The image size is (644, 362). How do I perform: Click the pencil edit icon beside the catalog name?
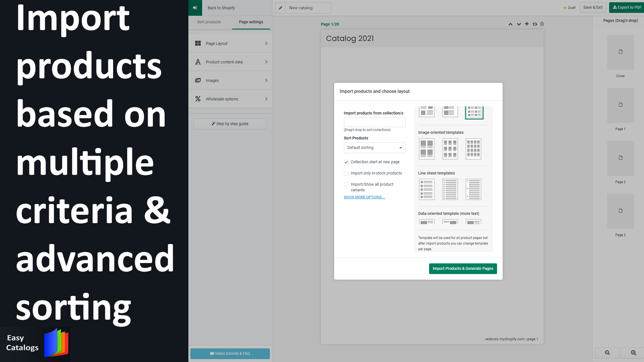pyautogui.click(x=281, y=8)
